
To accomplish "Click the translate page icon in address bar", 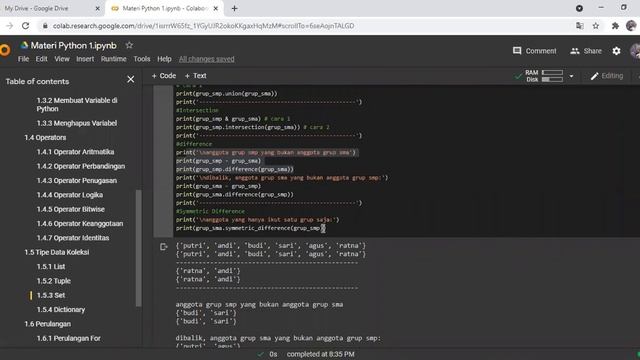I will 580,26.
